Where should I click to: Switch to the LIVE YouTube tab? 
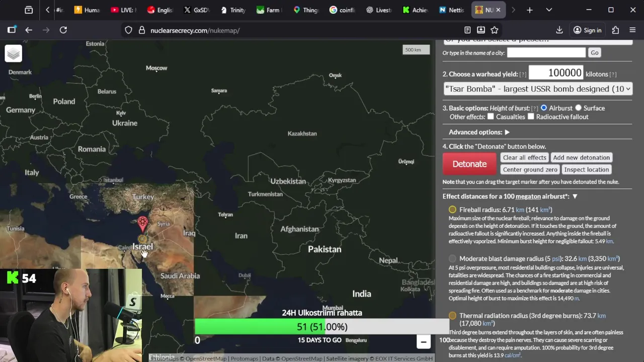point(123,10)
